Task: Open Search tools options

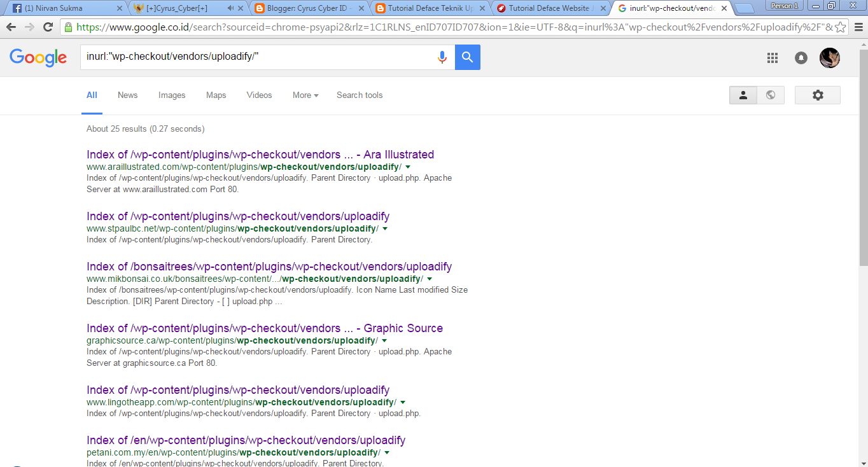Action: (360, 95)
